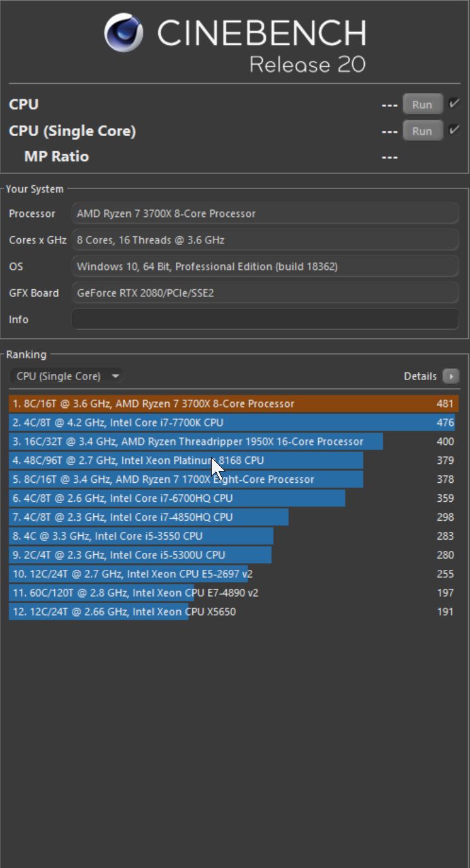470x868 pixels.
Task: Click the Details label in Ranking
Action: (420, 376)
